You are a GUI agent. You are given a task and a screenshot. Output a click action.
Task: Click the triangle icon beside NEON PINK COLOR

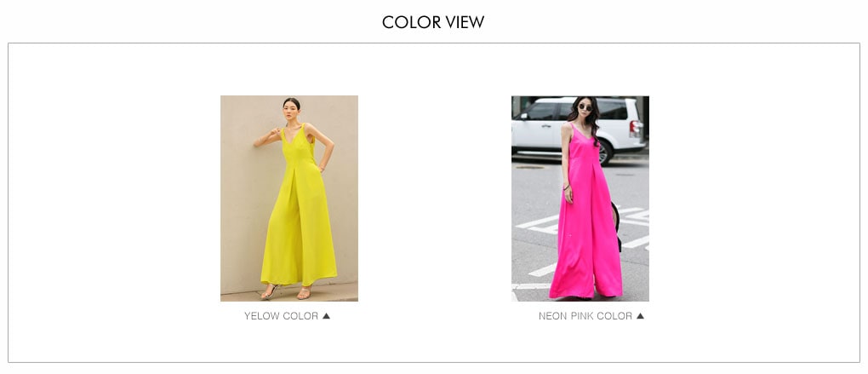coord(640,316)
